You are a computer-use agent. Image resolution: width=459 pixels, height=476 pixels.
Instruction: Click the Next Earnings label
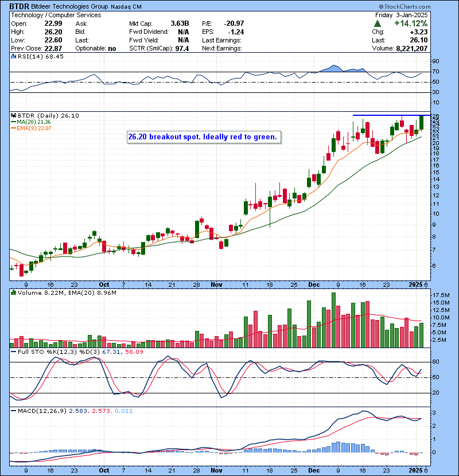click(x=222, y=49)
